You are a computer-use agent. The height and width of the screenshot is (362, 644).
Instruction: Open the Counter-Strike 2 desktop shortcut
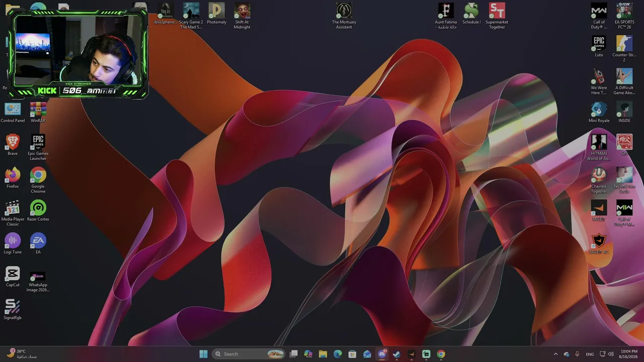[x=624, y=49]
